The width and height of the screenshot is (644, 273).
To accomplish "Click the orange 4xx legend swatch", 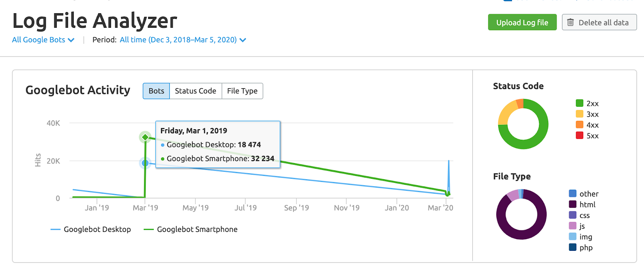I will [x=580, y=125].
